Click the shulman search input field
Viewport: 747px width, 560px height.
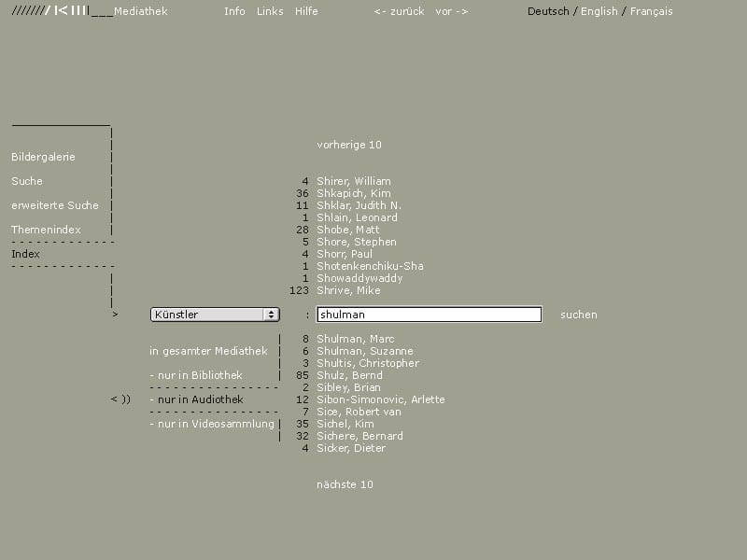pyautogui.click(x=430, y=315)
